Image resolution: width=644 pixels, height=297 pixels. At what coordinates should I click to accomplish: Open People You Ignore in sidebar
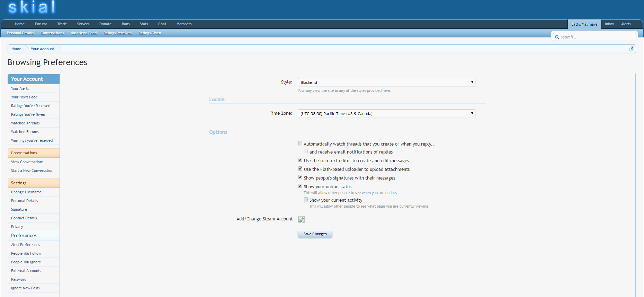pos(34,262)
